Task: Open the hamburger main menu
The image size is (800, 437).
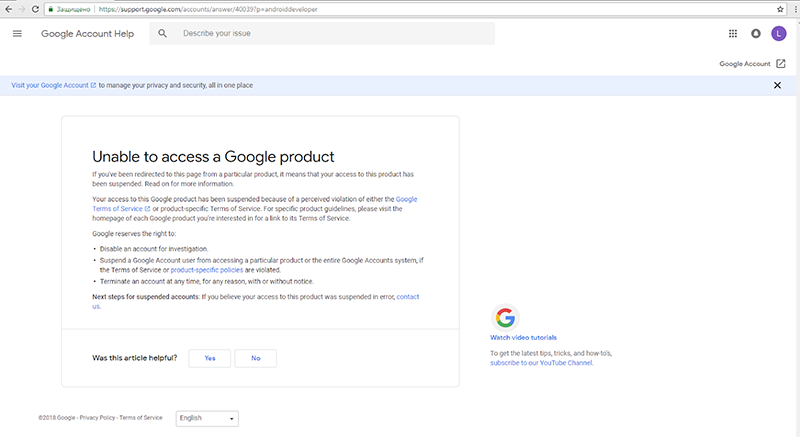Action: pos(17,34)
